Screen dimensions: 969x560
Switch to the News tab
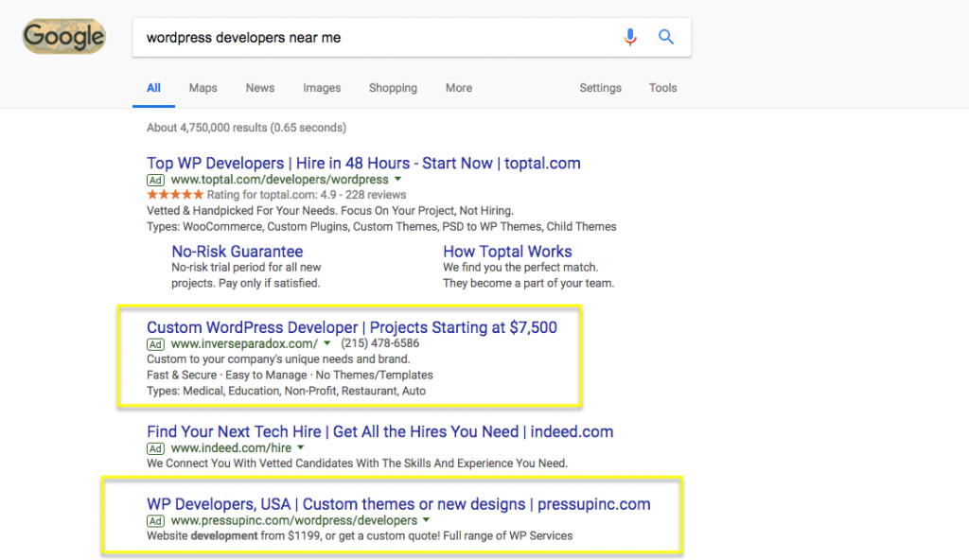pyautogui.click(x=260, y=88)
